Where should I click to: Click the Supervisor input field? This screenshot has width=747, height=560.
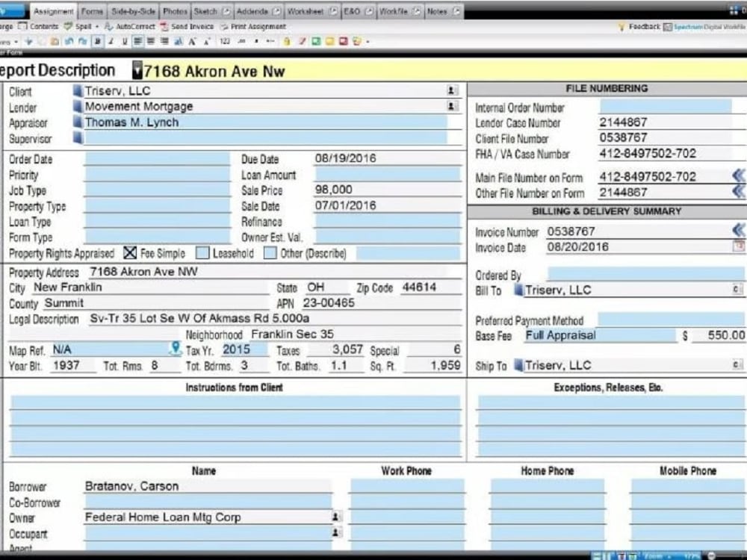point(266,138)
